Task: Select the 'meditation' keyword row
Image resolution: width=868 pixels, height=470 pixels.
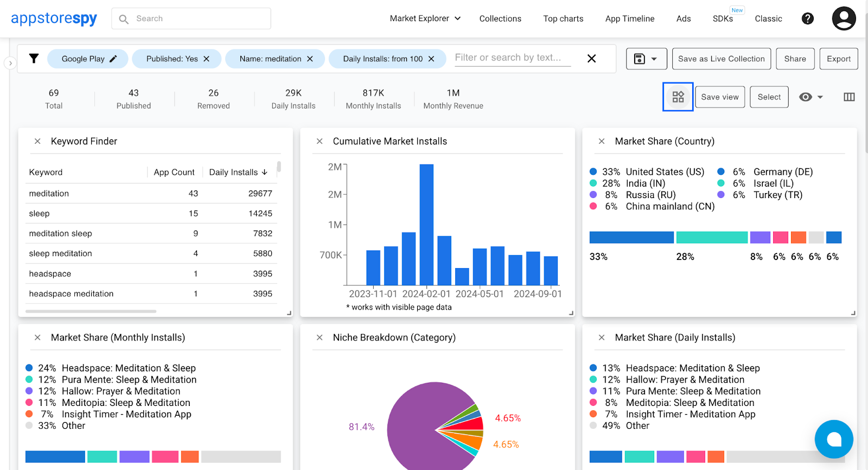Action: (151, 193)
